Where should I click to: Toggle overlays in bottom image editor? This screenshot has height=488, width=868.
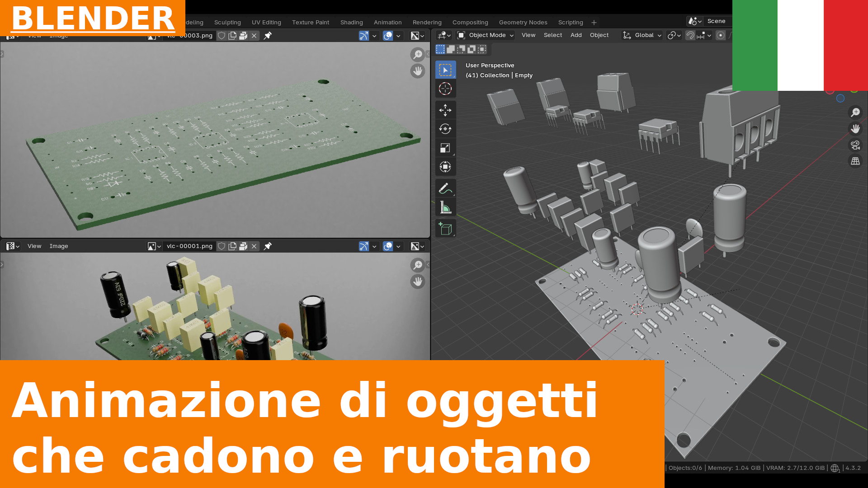click(388, 246)
